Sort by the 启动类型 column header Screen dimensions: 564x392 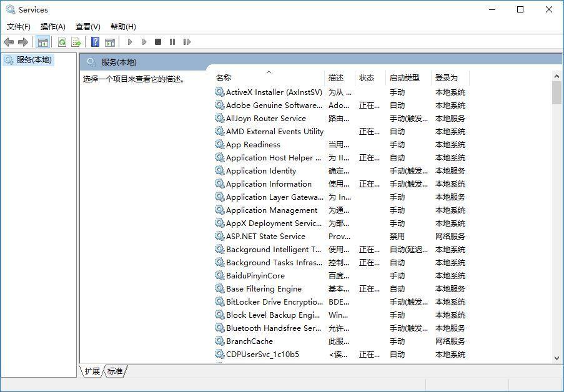click(x=408, y=77)
